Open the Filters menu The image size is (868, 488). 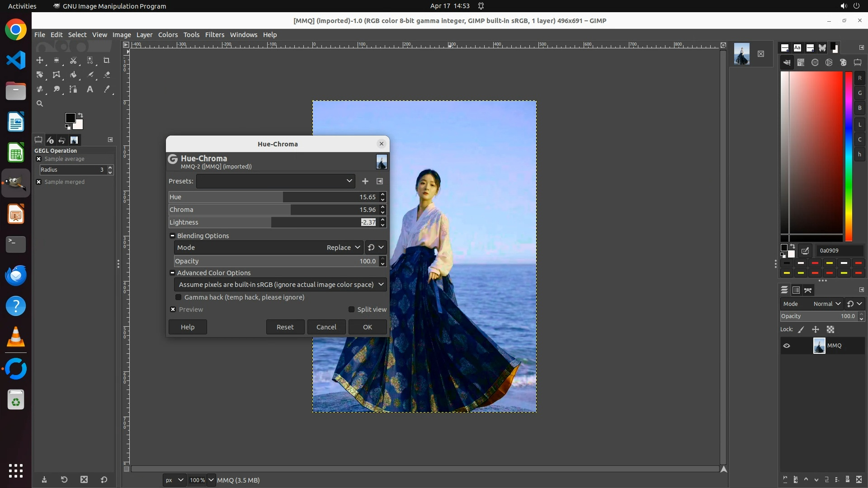pyautogui.click(x=214, y=35)
